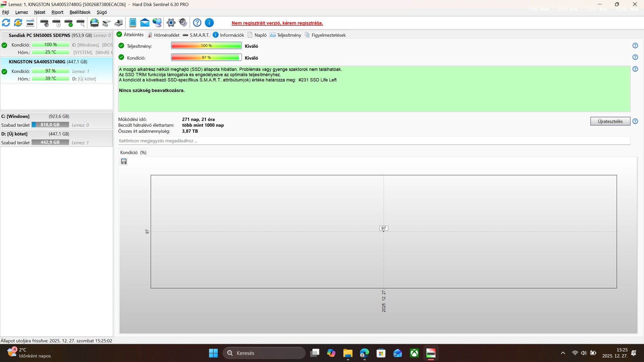Click the disk with clock toolbar icon
This screenshot has height=362, width=644.
coord(56,23)
